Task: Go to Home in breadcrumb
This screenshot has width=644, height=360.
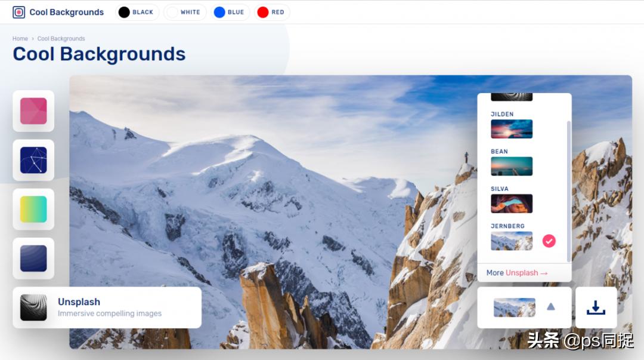Action: [x=20, y=39]
